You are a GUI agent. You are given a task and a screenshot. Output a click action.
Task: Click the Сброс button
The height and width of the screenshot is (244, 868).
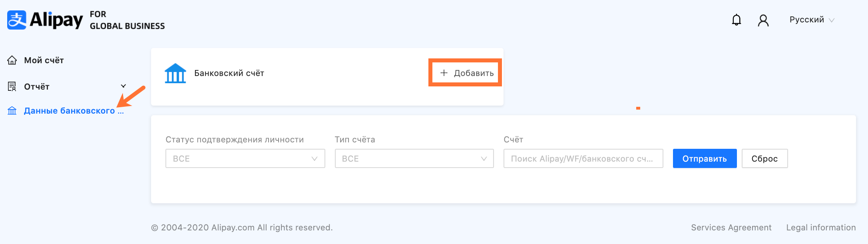pos(764,158)
